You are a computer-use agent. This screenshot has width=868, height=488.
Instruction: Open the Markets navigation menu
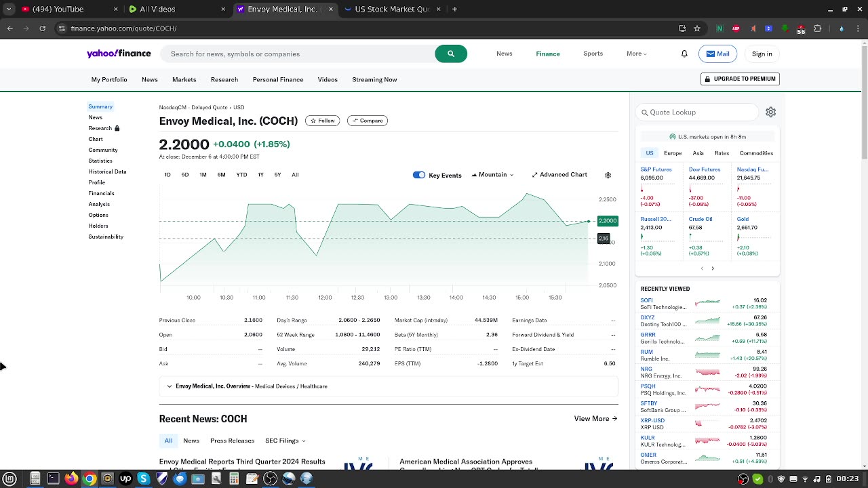click(x=184, y=79)
